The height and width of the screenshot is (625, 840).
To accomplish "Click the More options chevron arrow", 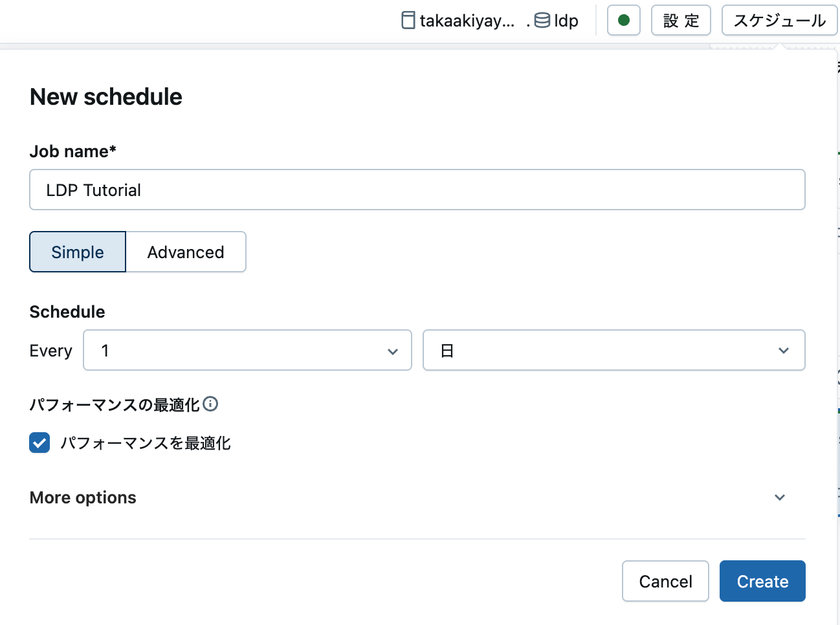I will coord(780,498).
